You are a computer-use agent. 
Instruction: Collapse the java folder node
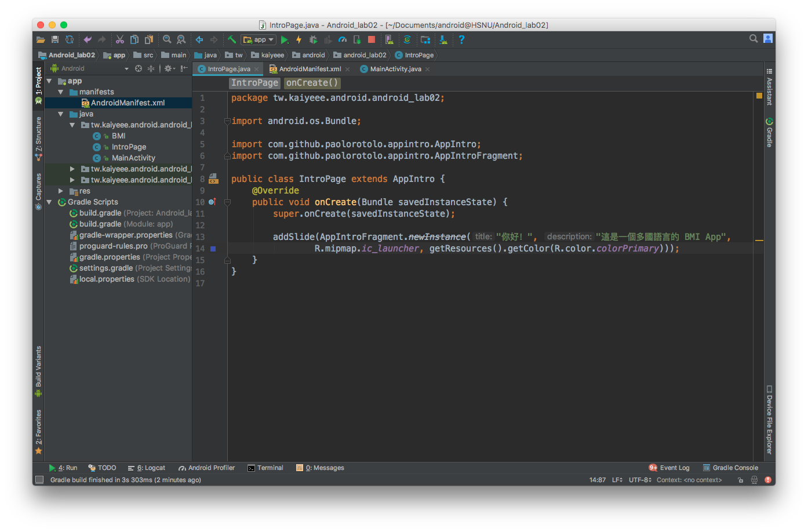61,114
